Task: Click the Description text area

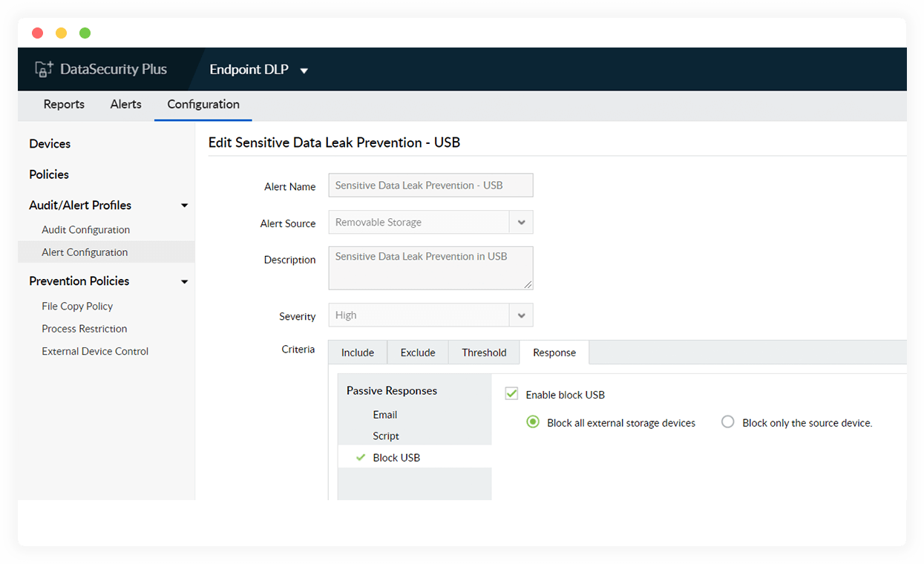Action: [430, 268]
